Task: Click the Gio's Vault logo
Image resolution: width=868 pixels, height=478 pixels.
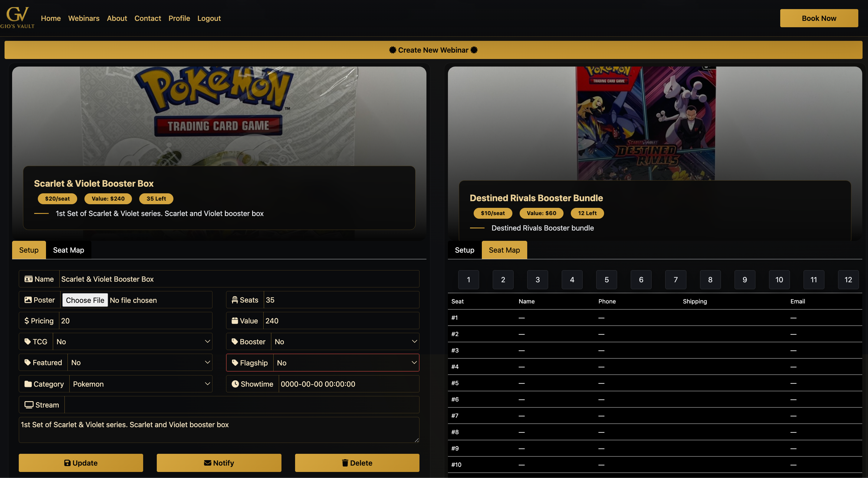Action: [17, 18]
